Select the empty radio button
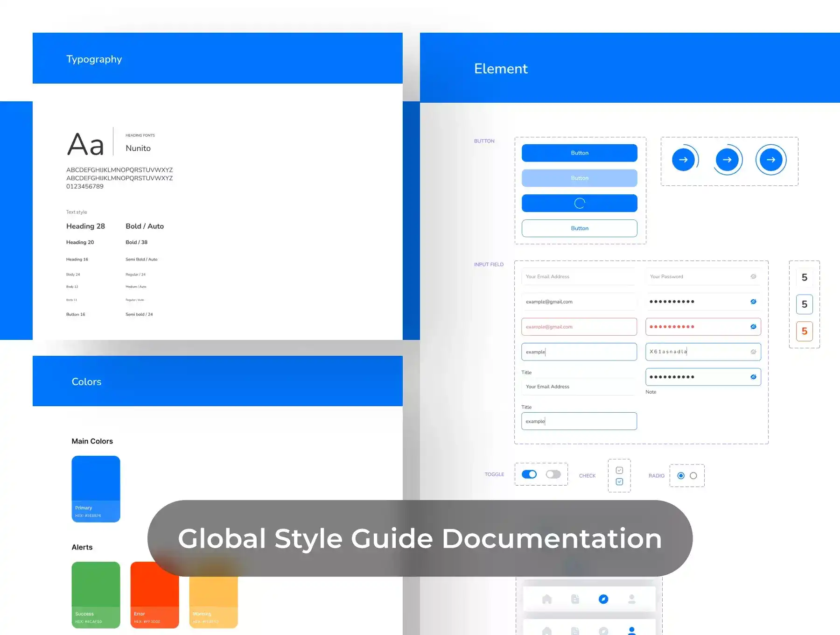 point(693,476)
